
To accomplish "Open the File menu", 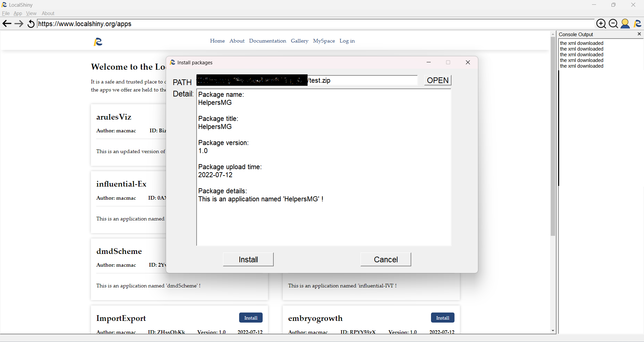I will [x=6, y=13].
